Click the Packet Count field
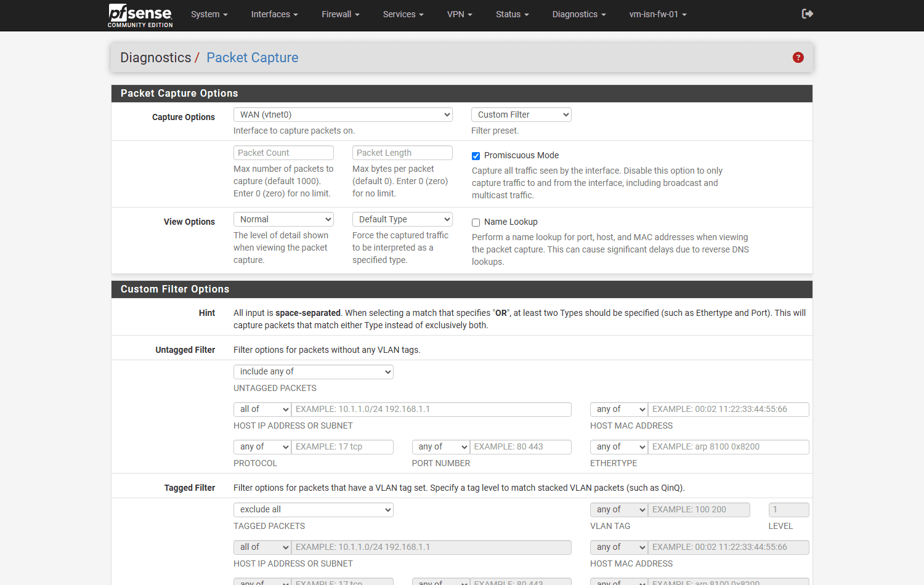This screenshot has width=924, height=585. (283, 153)
